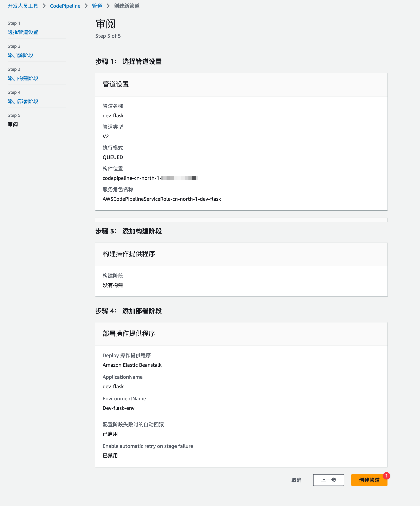This screenshot has height=506, width=420.
Task: Click the orange 创建管道 button
Action: (369, 480)
